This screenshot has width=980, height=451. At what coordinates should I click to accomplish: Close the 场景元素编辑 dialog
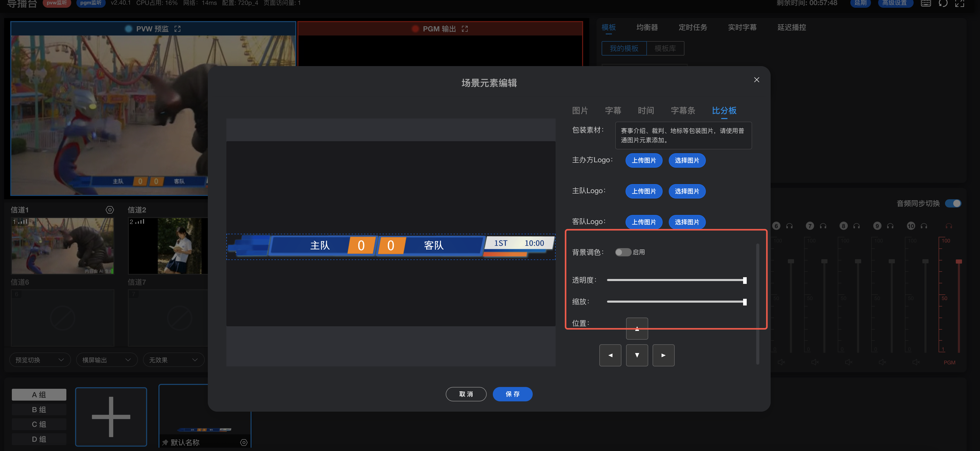tap(756, 79)
